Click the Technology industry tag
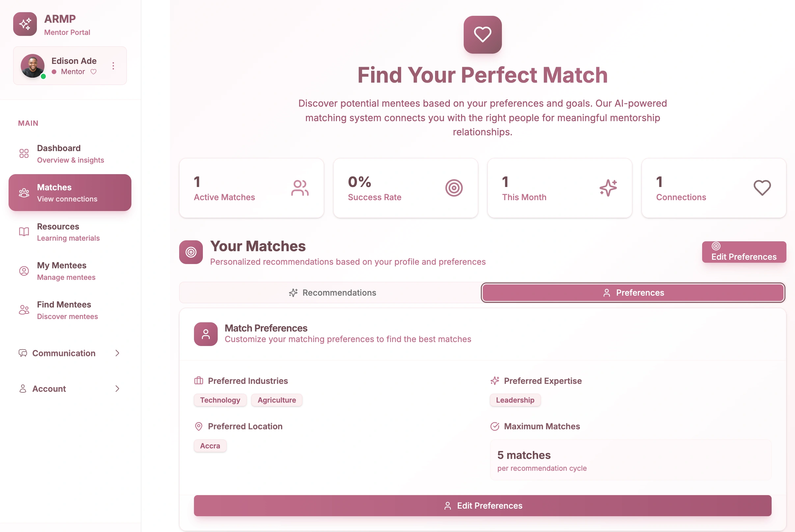Image resolution: width=795 pixels, height=532 pixels. 220,400
